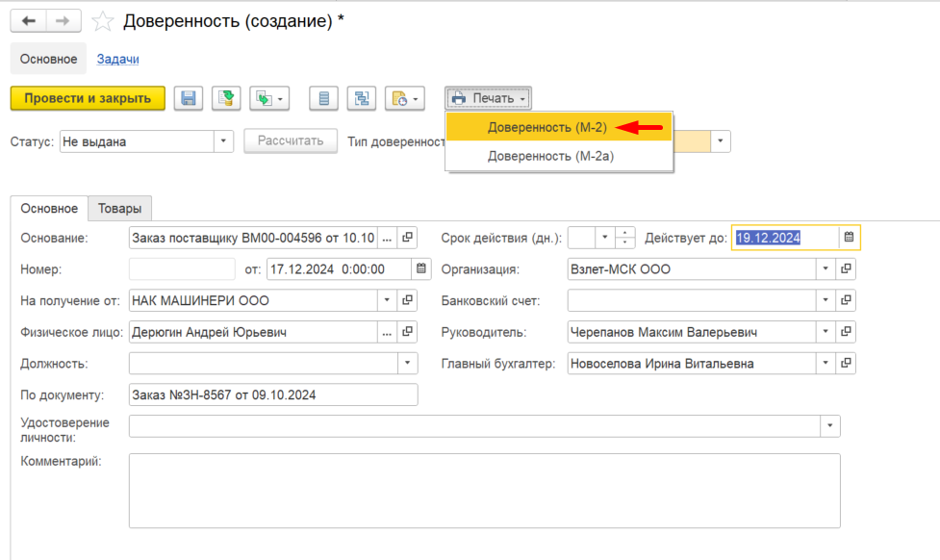
Task: Expand the На получение от dropdown
Action: tap(388, 300)
